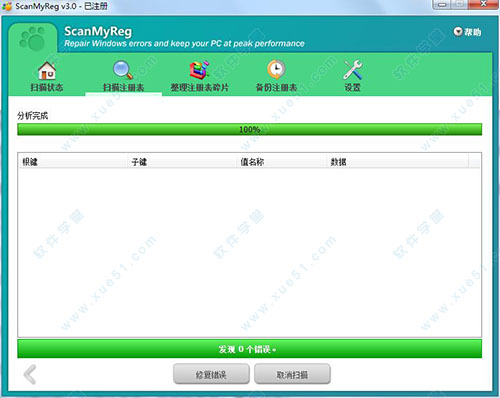Switch to 扫描状态 tab label

(47, 88)
